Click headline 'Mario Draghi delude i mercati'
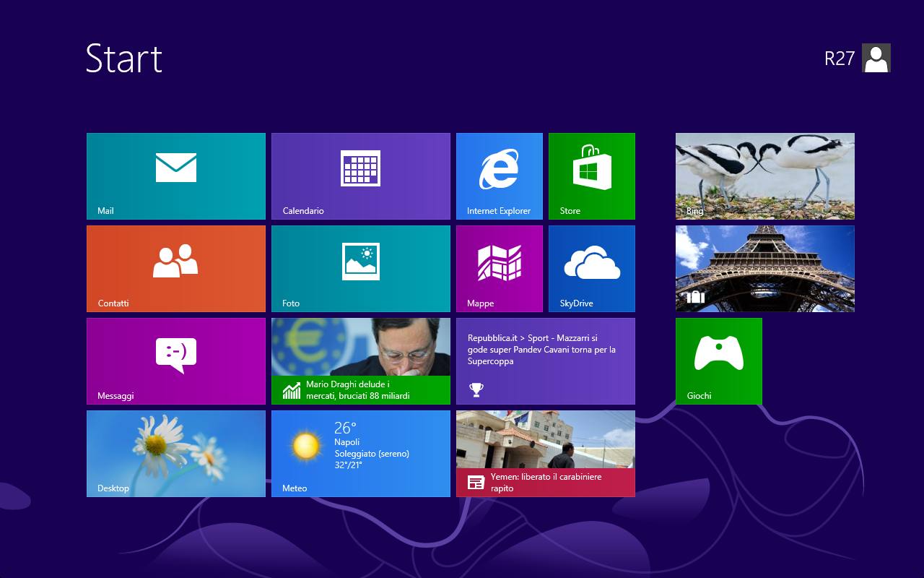924x578 pixels. (x=358, y=390)
